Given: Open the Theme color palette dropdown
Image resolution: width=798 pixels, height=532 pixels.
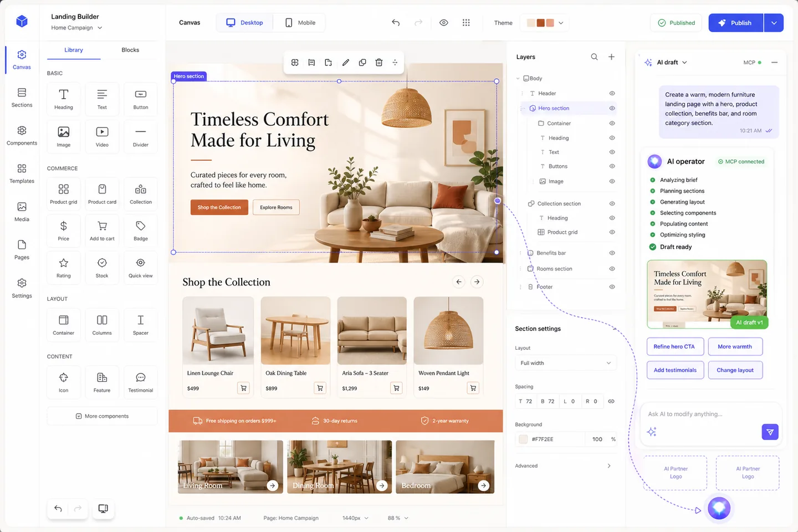Looking at the screenshot, I should [x=545, y=23].
